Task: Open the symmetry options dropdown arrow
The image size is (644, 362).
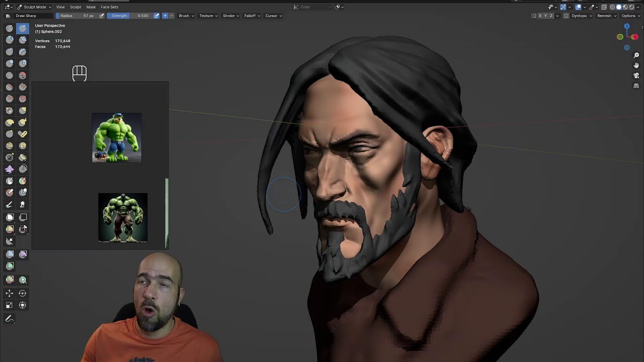Action: click(557, 16)
